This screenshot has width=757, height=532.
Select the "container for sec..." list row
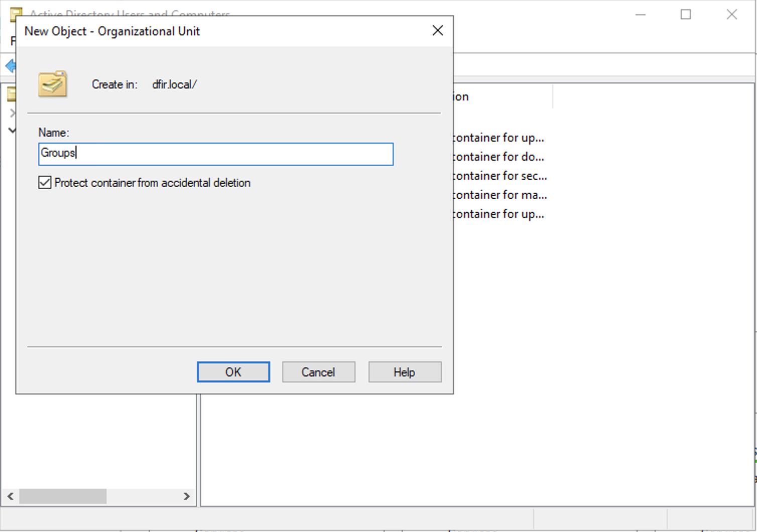pyautogui.click(x=499, y=176)
